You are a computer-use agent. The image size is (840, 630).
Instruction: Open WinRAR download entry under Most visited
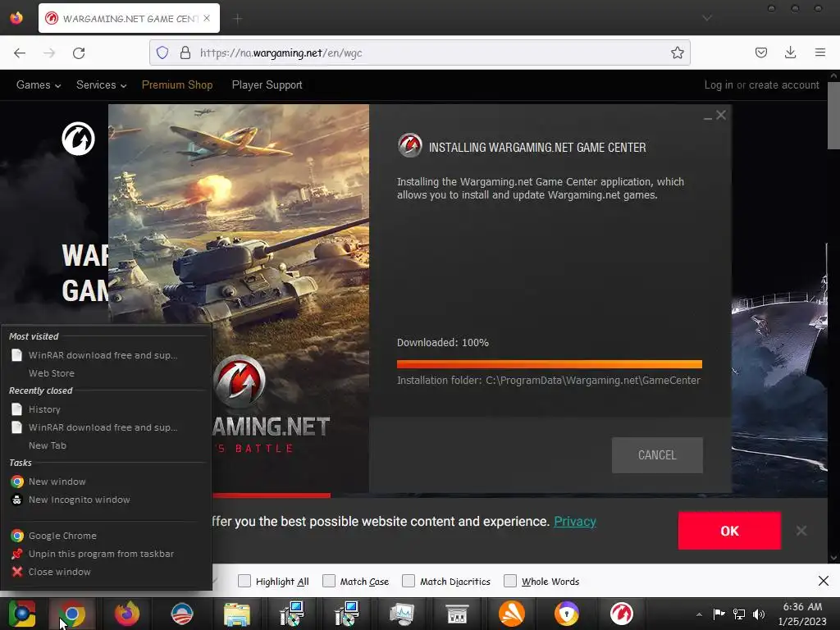[106, 354]
